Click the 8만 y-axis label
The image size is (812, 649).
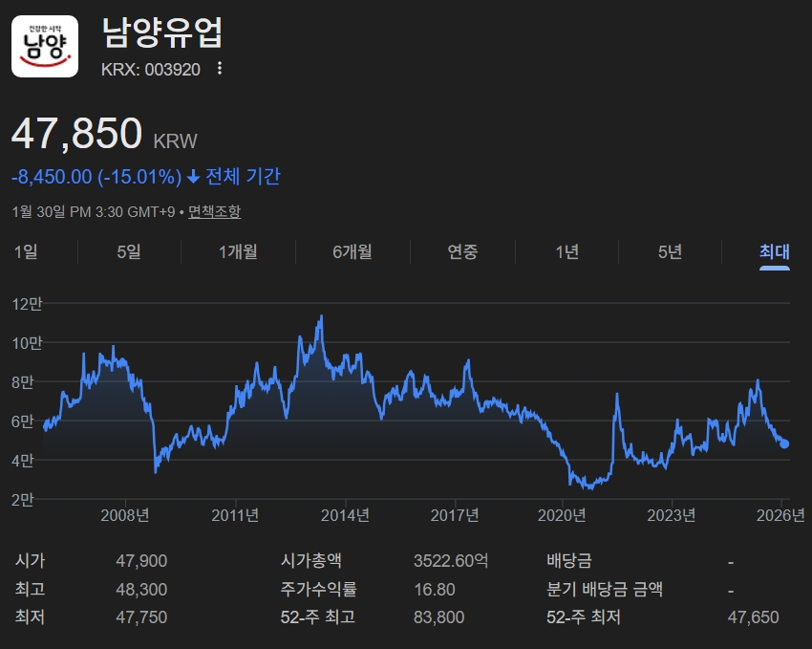click(x=23, y=382)
